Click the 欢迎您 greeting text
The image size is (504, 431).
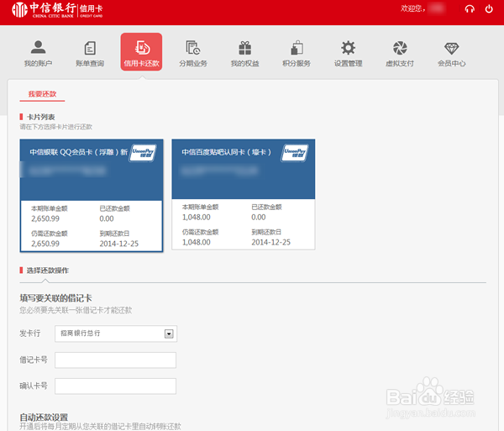click(x=412, y=8)
